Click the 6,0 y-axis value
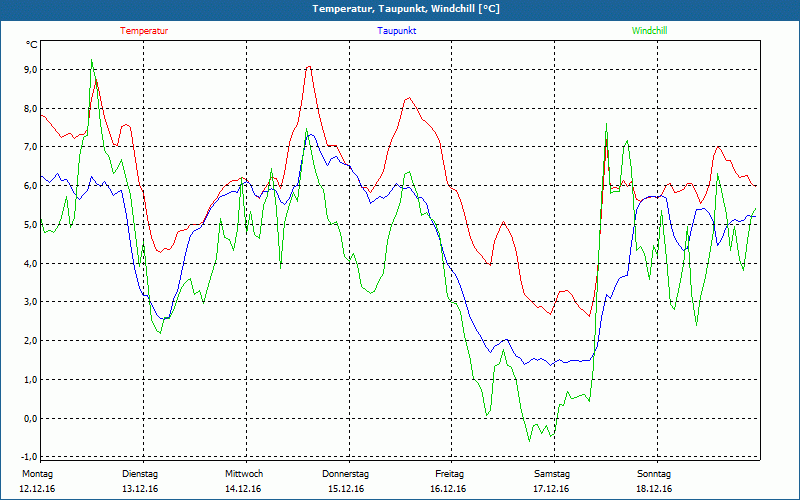800x500 pixels. [x=31, y=186]
